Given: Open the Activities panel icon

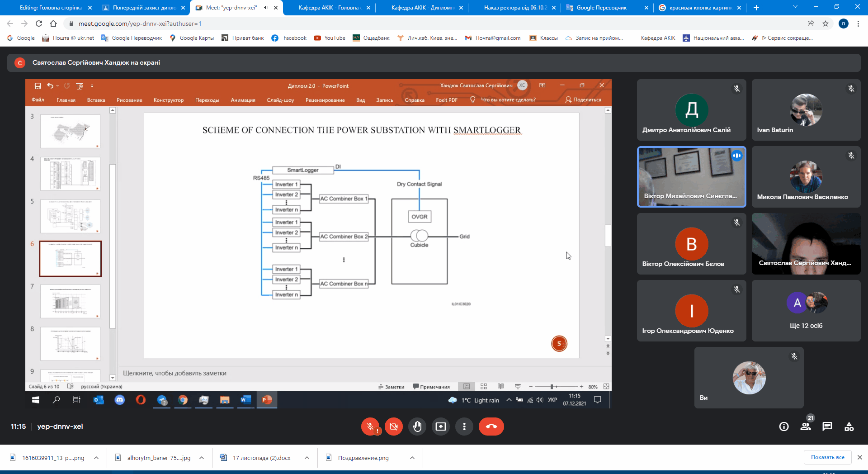Looking at the screenshot, I should click(849, 427).
